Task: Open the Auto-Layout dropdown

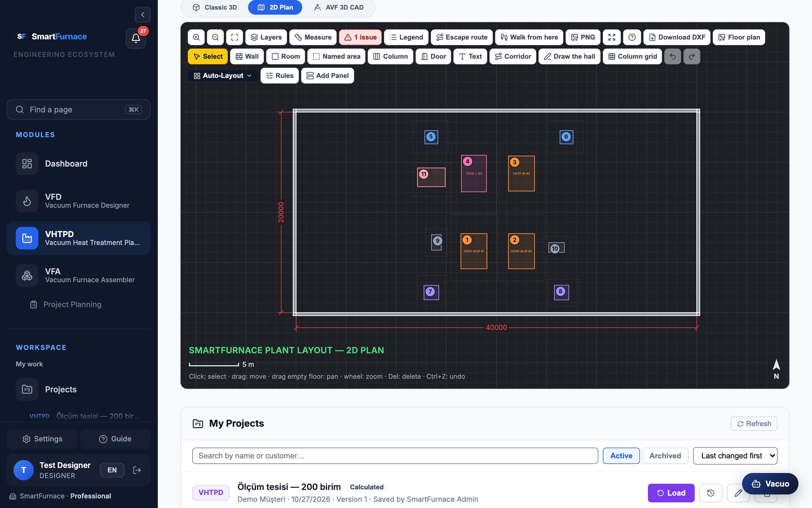Action: (x=223, y=76)
